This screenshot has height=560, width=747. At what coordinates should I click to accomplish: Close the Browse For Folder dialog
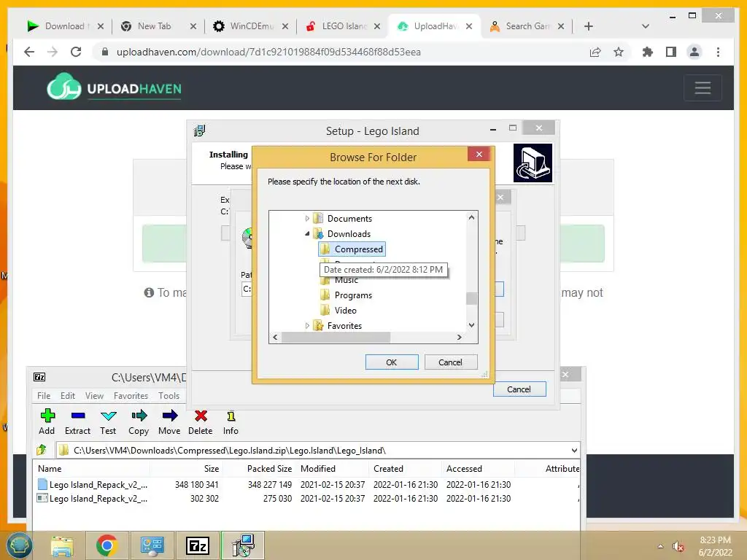479,155
